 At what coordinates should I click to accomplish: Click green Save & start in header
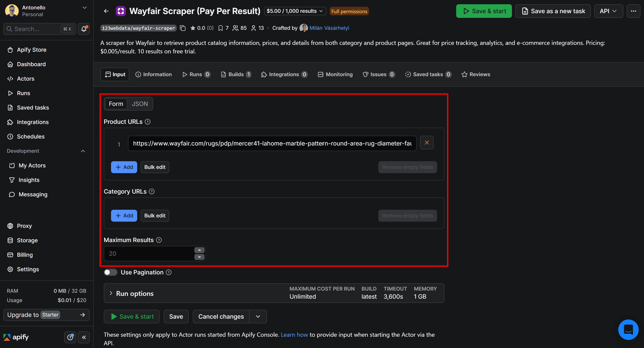pyautogui.click(x=484, y=11)
